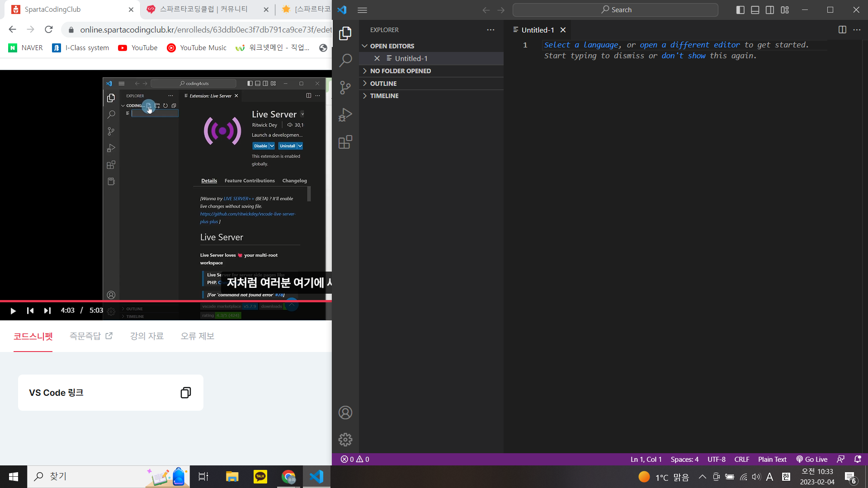Image resolution: width=868 pixels, height=488 pixels.
Task: Open editor More Actions menu
Action: [857, 30]
